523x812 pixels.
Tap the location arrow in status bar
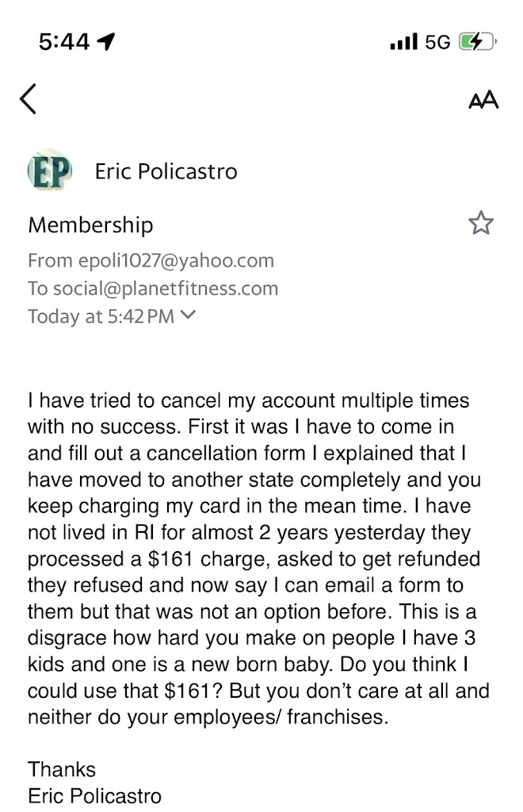coord(105,42)
